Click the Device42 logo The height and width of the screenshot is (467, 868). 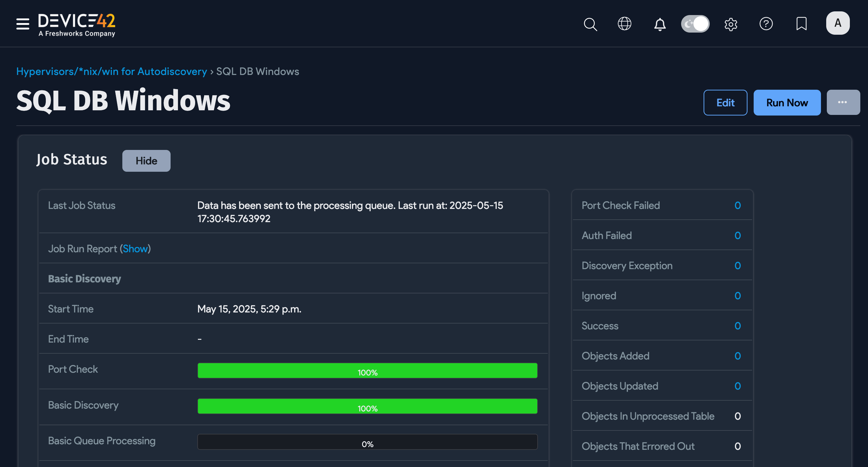tap(77, 24)
